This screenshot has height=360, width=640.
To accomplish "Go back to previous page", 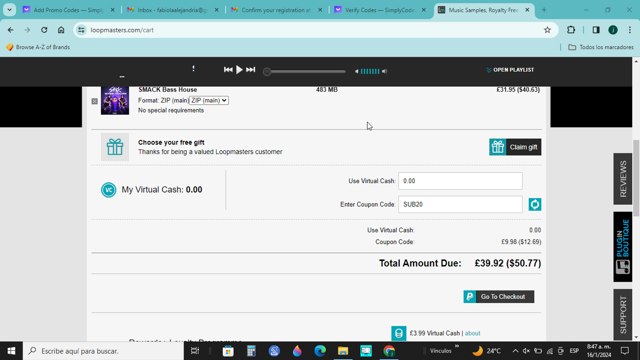I will point(11,30).
